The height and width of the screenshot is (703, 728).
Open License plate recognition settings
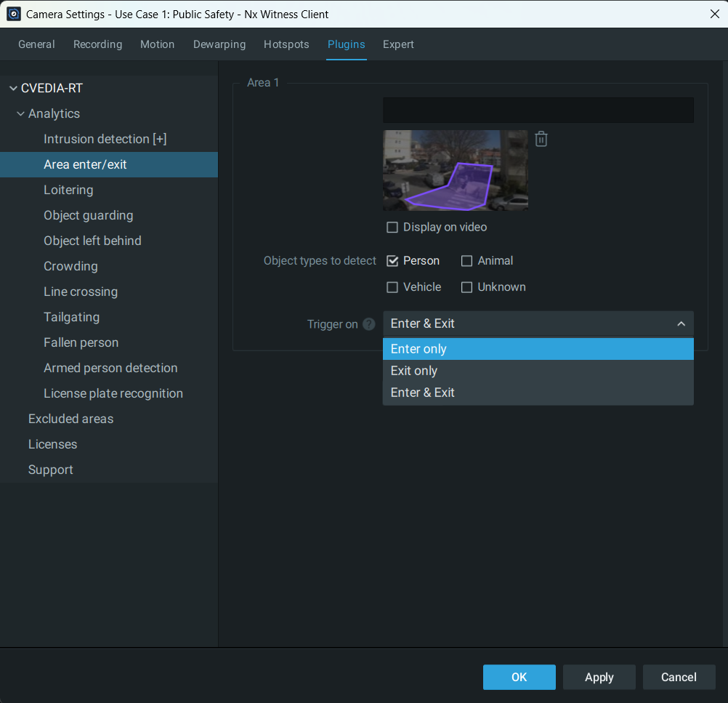[113, 393]
